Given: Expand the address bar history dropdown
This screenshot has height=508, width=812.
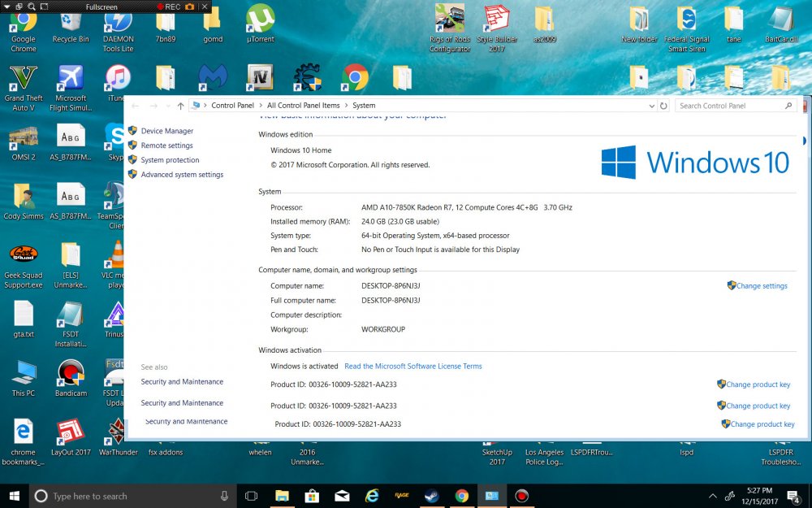Looking at the screenshot, I should 652,106.
